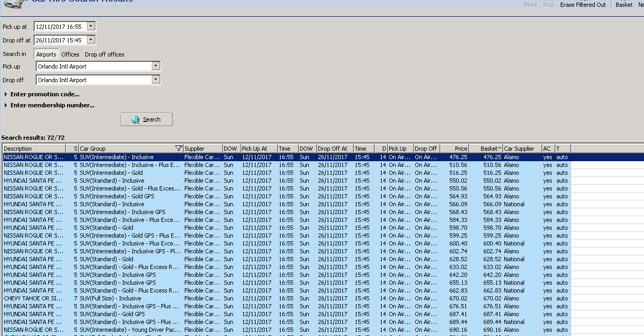644x336 pixels.
Task: Sort by the Drop Off At column header
Action: [335, 149]
